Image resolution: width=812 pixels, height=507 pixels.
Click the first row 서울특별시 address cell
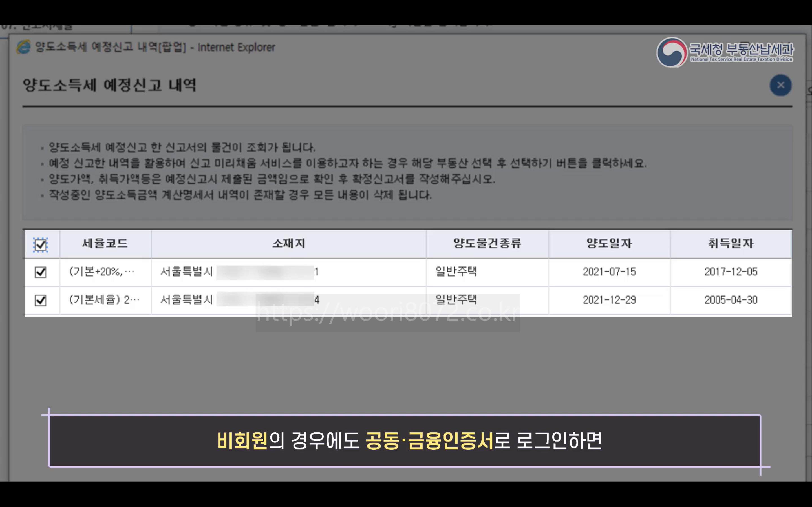(187, 272)
